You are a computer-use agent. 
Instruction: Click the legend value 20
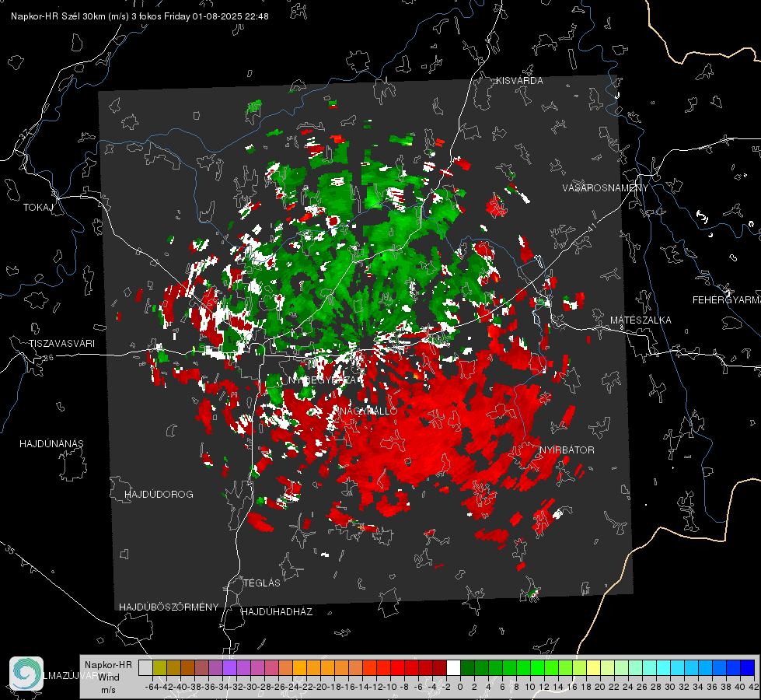click(x=600, y=687)
